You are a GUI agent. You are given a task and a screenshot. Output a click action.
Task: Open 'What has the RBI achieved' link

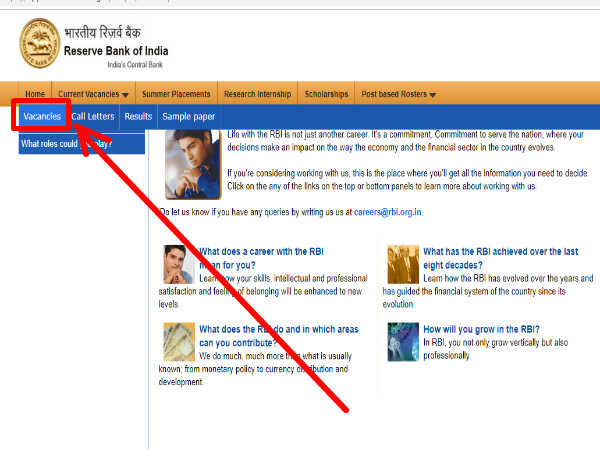(x=501, y=258)
